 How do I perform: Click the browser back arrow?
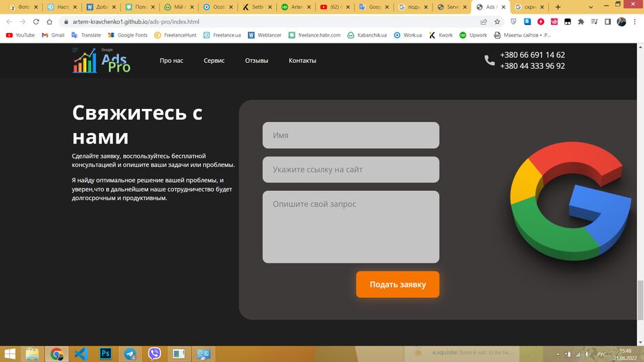point(9,22)
